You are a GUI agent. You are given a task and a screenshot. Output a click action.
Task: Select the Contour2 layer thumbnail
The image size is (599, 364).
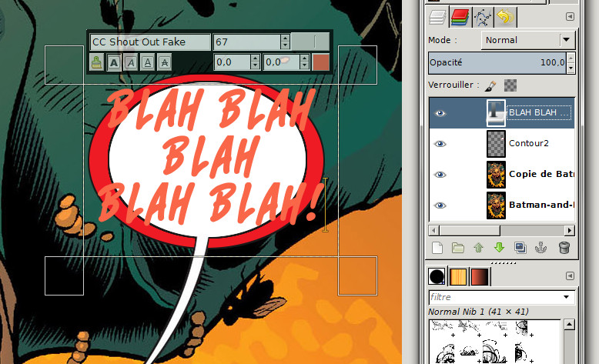coord(496,144)
